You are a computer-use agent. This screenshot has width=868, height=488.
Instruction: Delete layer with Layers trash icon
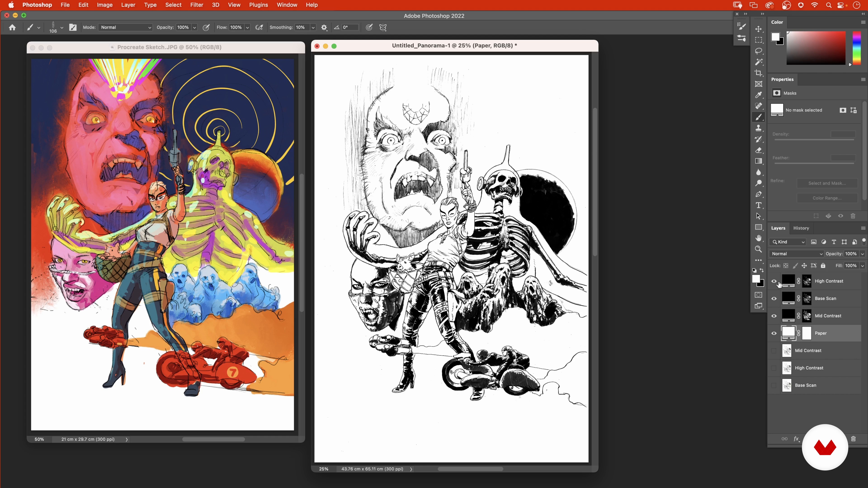(x=853, y=439)
